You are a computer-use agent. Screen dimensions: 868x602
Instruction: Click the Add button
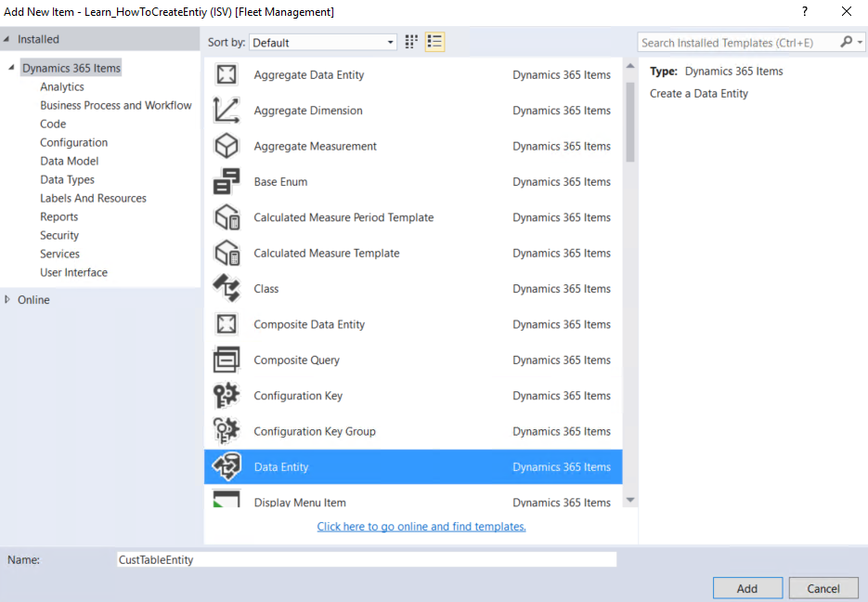pyautogui.click(x=747, y=589)
